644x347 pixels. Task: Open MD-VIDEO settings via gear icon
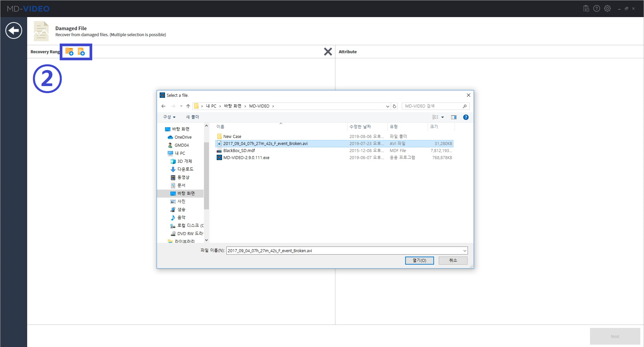pos(608,8)
